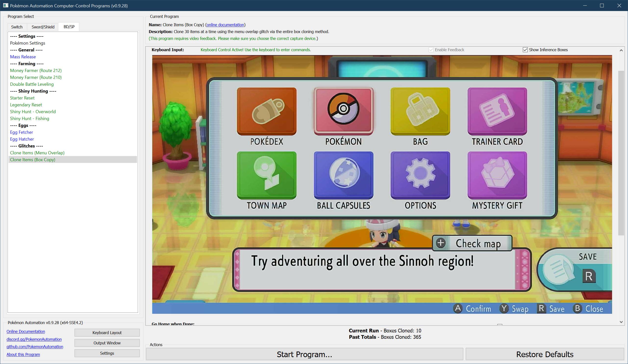
Task: Click the Restore Defaults button
Action: pyautogui.click(x=544, y=354)
